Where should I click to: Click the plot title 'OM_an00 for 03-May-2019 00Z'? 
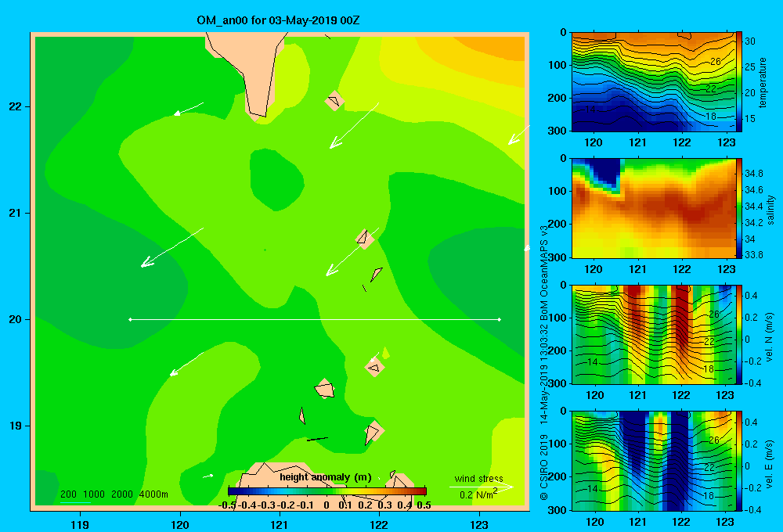278,20
